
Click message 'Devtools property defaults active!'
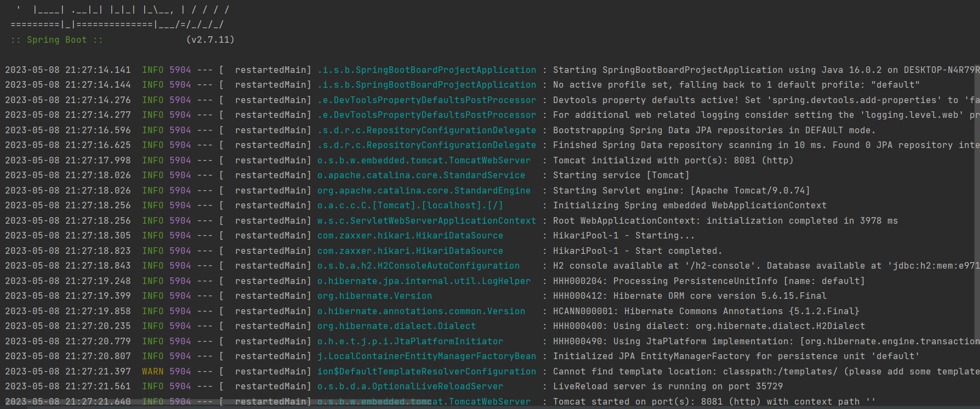(646, 100)
